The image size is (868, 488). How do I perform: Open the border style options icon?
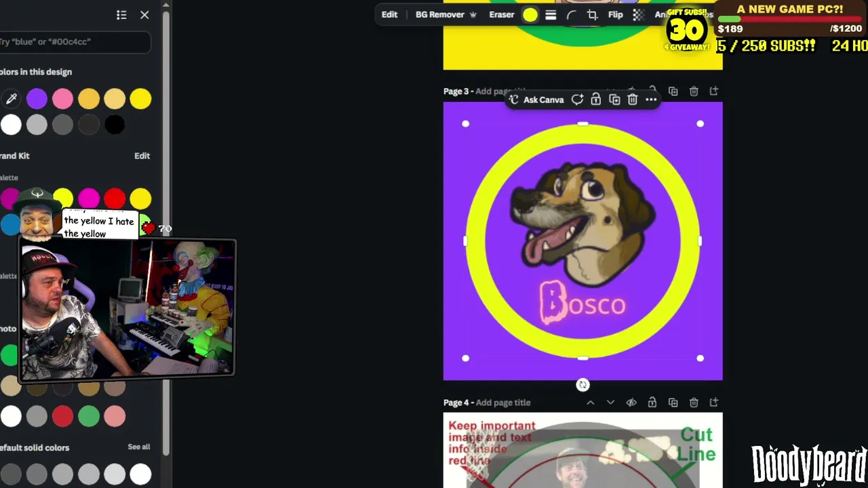551,15
